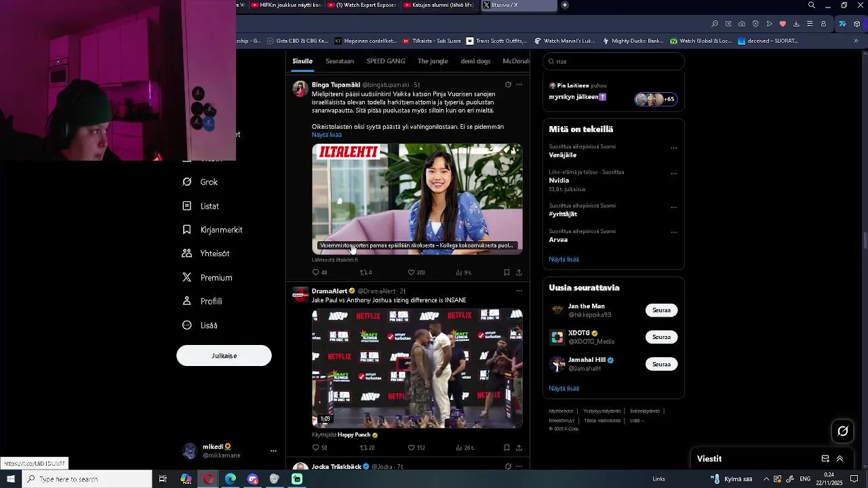The image size is (868, 488).
Task: Switch to the SPEED GANG tab
Action: tap(386, 61)
